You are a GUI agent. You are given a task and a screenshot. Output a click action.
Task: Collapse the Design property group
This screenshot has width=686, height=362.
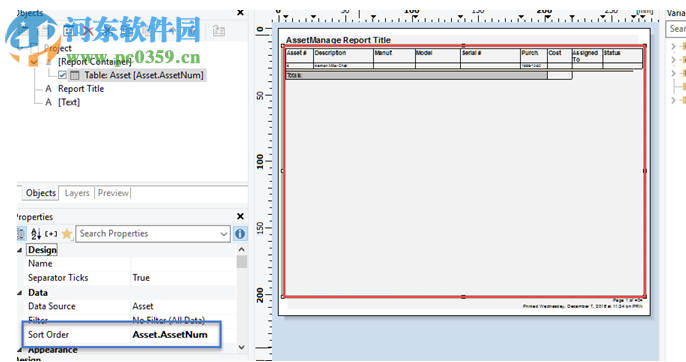[19, 250]
